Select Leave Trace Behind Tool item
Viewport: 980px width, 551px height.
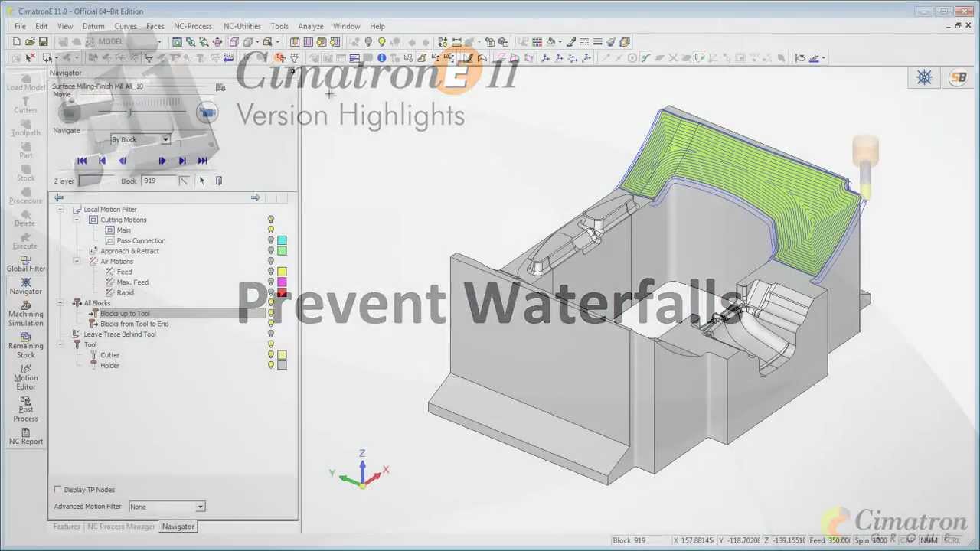tap(119, 334)
